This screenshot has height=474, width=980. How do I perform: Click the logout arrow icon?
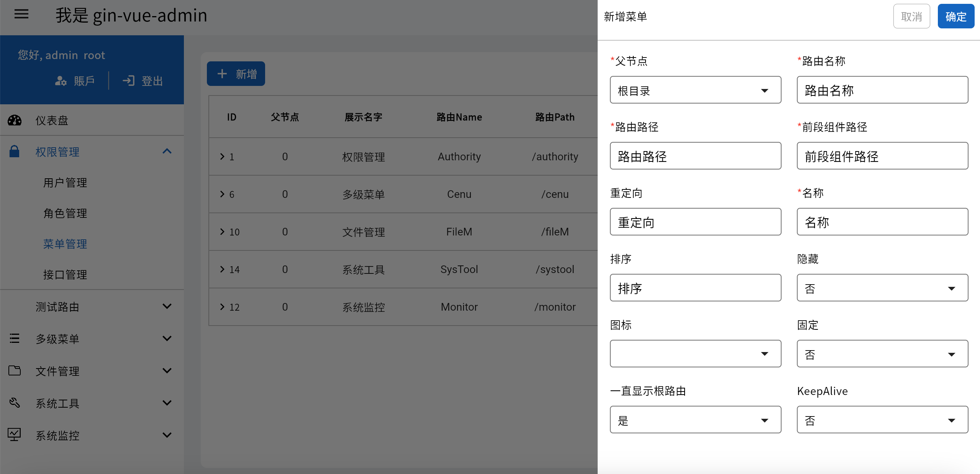pos(128,81)
